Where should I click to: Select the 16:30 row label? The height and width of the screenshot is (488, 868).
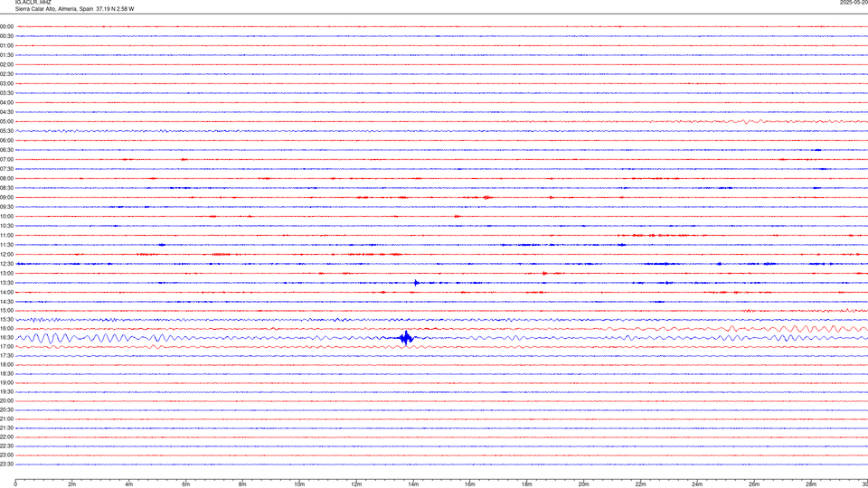[x=6, y=337]
